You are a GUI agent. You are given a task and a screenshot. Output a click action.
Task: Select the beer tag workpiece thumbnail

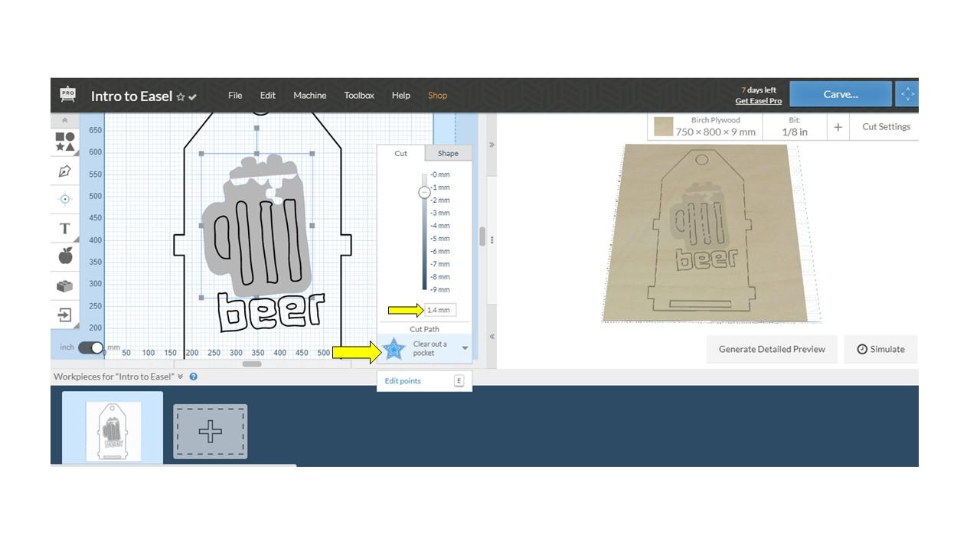pyautogui.click(x=113, y=428)
